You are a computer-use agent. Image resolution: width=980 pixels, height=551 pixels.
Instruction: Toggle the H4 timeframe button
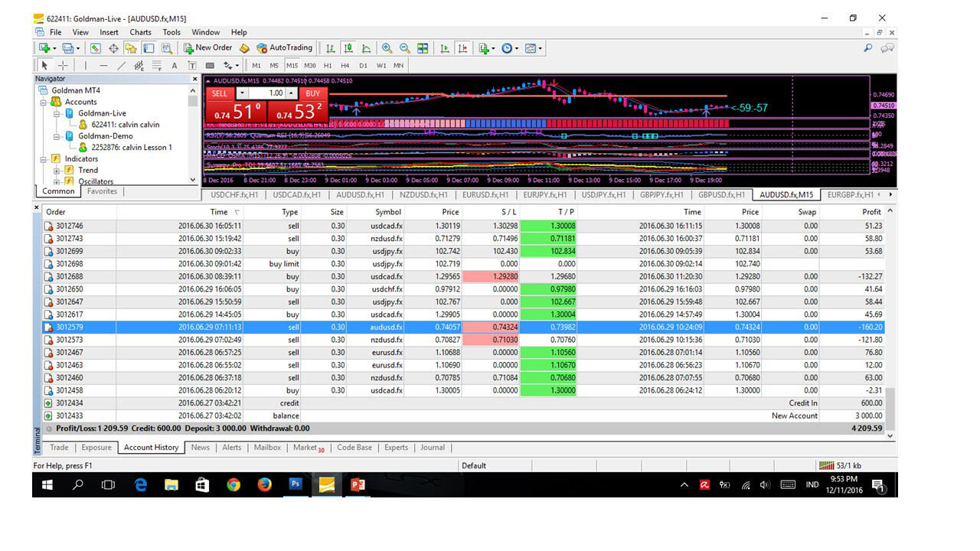click(x=345, y=65)
